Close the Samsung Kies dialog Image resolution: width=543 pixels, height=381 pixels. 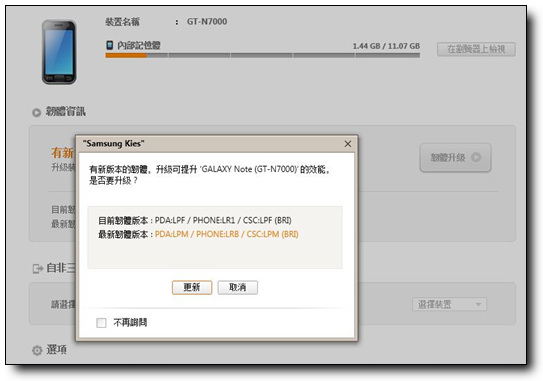coord(348,144)
